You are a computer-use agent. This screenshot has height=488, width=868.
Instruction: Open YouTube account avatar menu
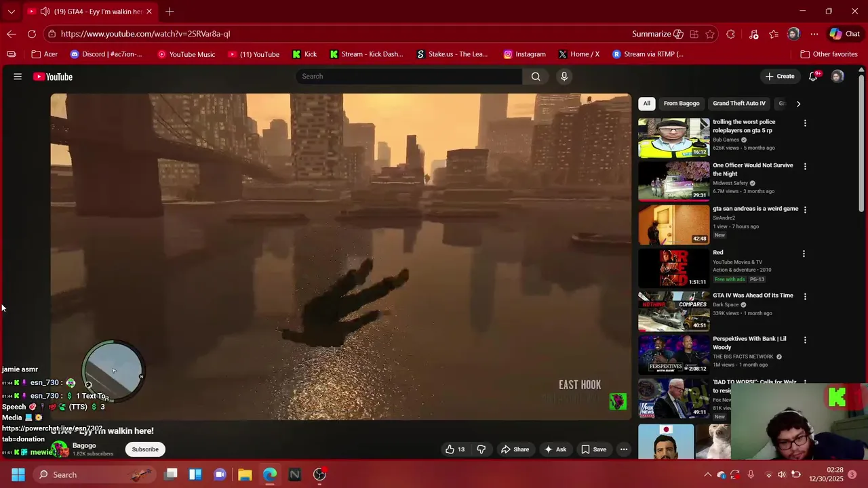click(837, 77)
